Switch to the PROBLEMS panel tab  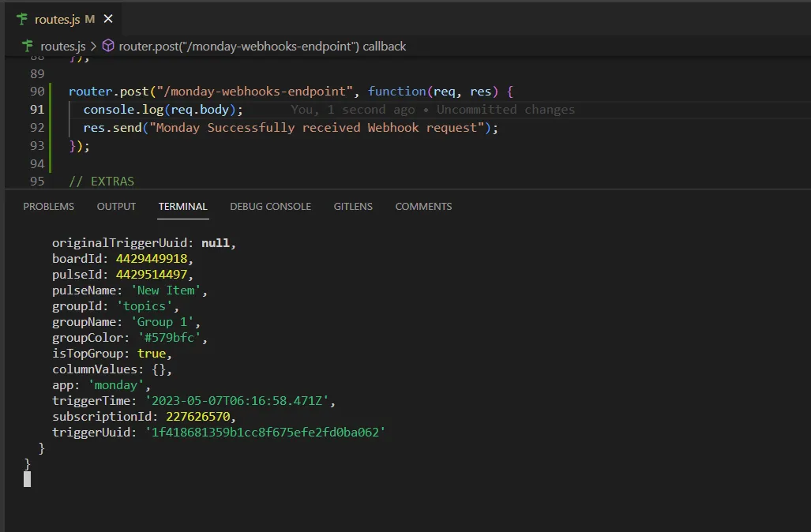click(x=49, y=206)
